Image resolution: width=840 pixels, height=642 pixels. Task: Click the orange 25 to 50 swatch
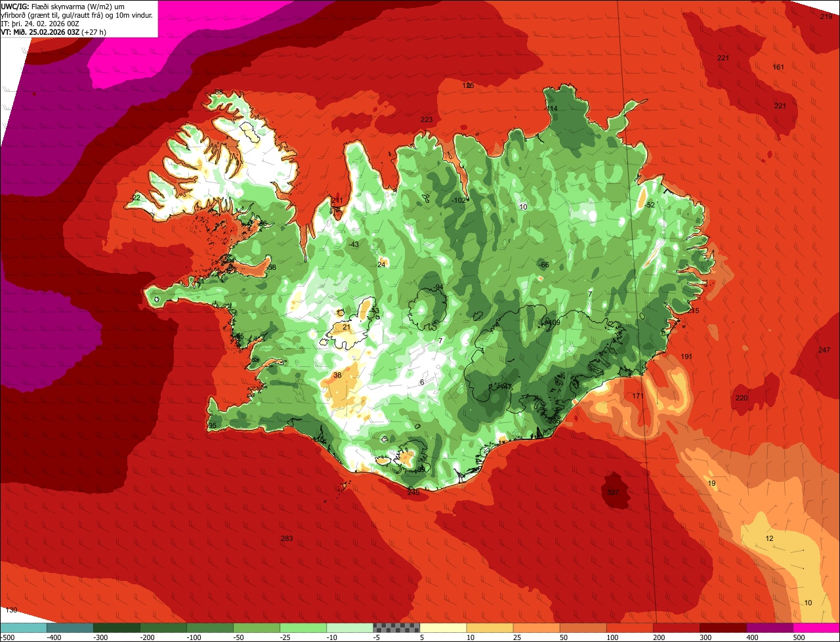pos(536,627)
